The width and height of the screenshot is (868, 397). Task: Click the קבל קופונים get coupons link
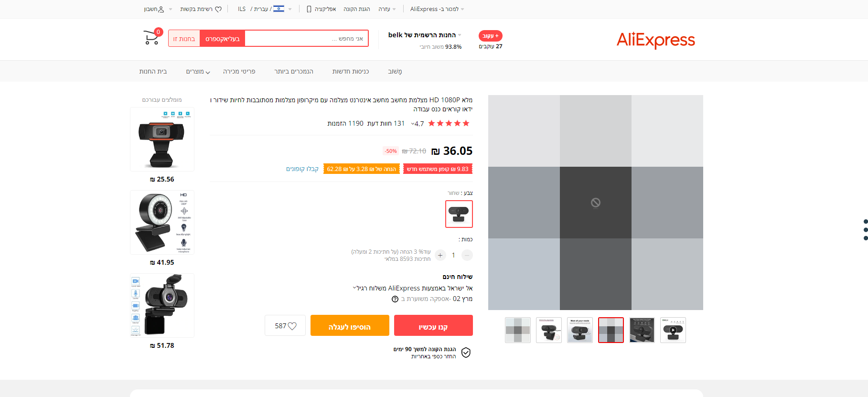click(x=302, y=169)
